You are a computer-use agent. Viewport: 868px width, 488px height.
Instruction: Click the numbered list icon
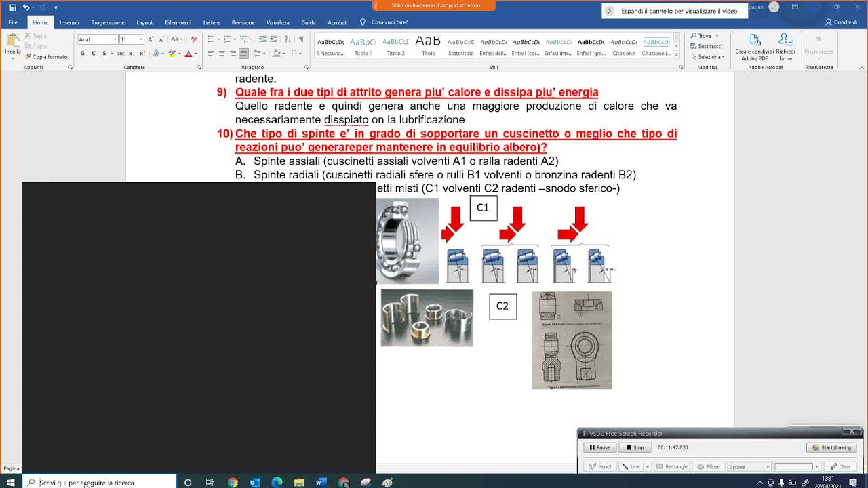(229, 39)
